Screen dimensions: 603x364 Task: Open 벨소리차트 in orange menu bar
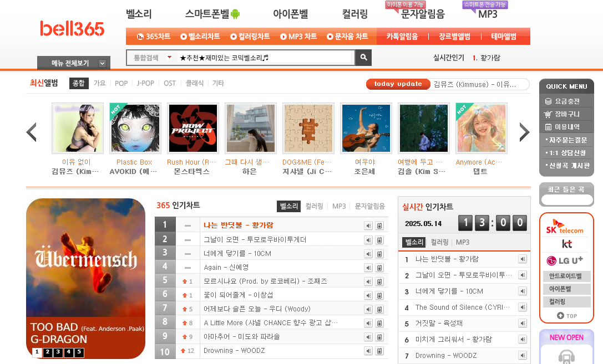coord(200,37)
